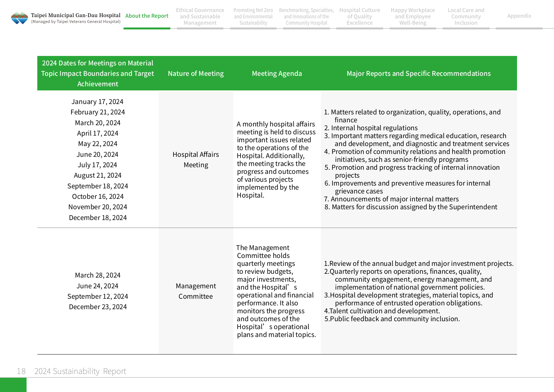Open Happy Workplace and Employee Well-Being tab
Screen dimensions: 554x392
tap(413, 16)
